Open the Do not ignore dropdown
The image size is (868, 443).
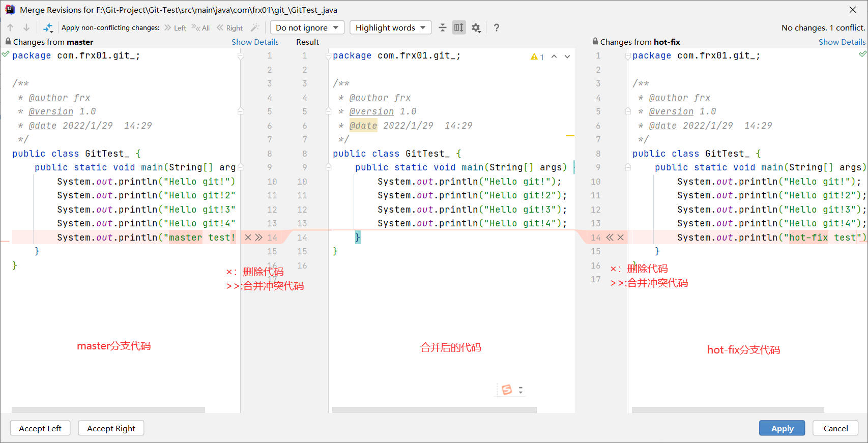(307, 27)
